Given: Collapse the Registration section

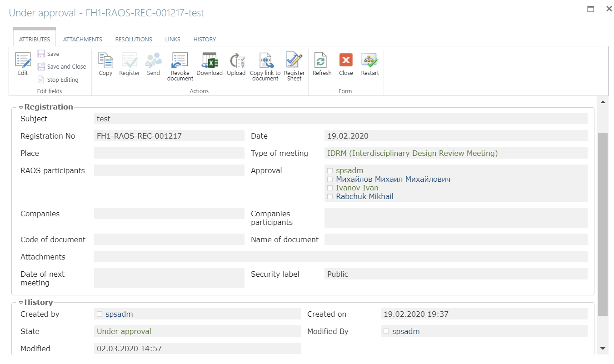Looking at the screenshot, I should point(21,107).
